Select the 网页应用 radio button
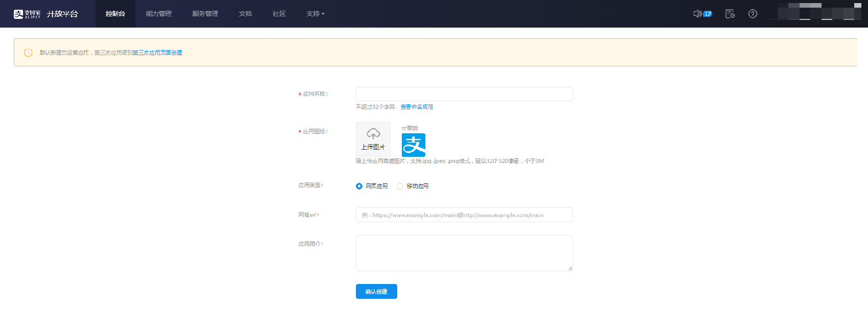 click(359, 186)
